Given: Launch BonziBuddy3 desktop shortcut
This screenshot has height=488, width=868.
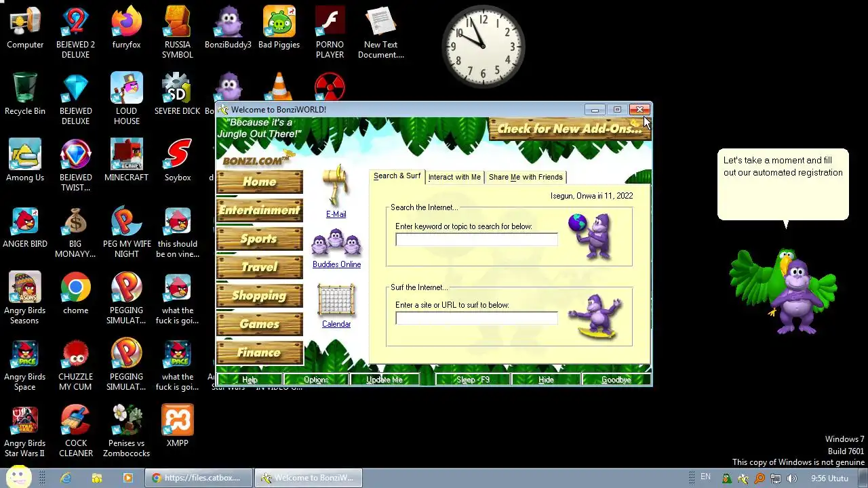Looking at the screenshot, I should (228, 28).
